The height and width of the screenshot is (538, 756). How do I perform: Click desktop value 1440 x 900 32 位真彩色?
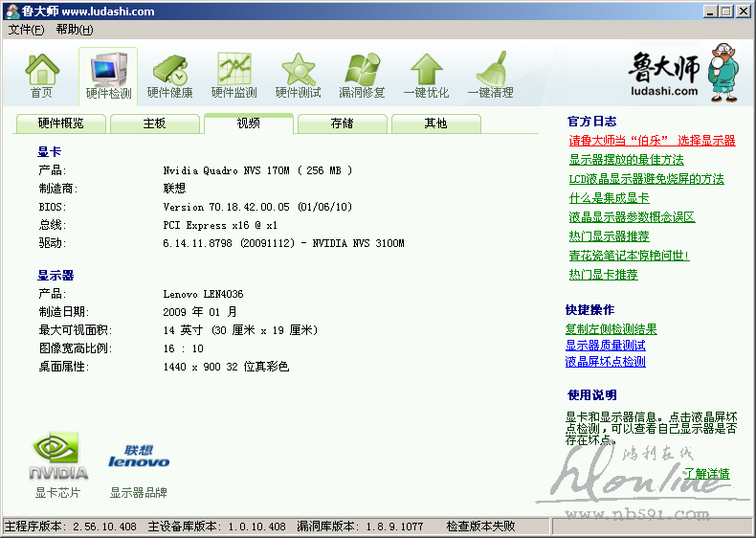click(x=226, y=367)
